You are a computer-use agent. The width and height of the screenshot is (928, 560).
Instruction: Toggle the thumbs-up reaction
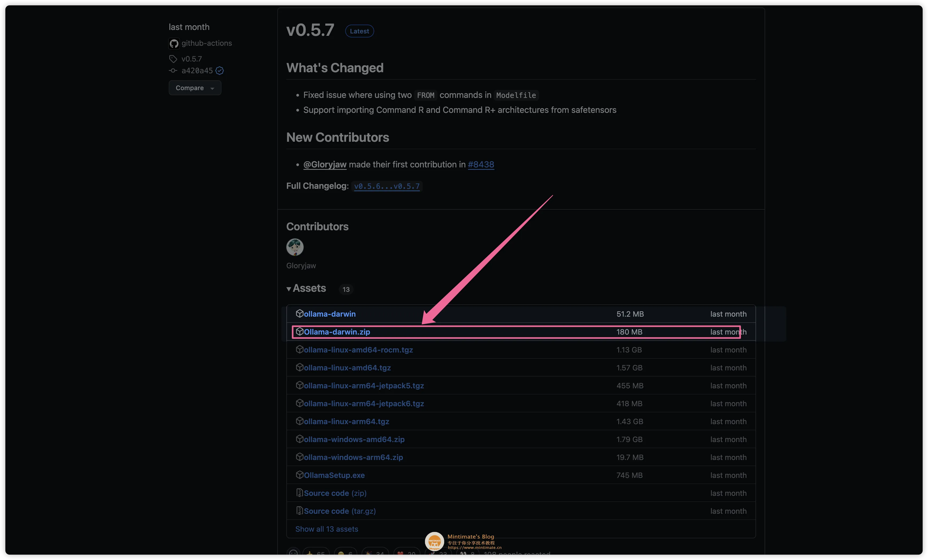pyautogui.click(x=316, y=554)
